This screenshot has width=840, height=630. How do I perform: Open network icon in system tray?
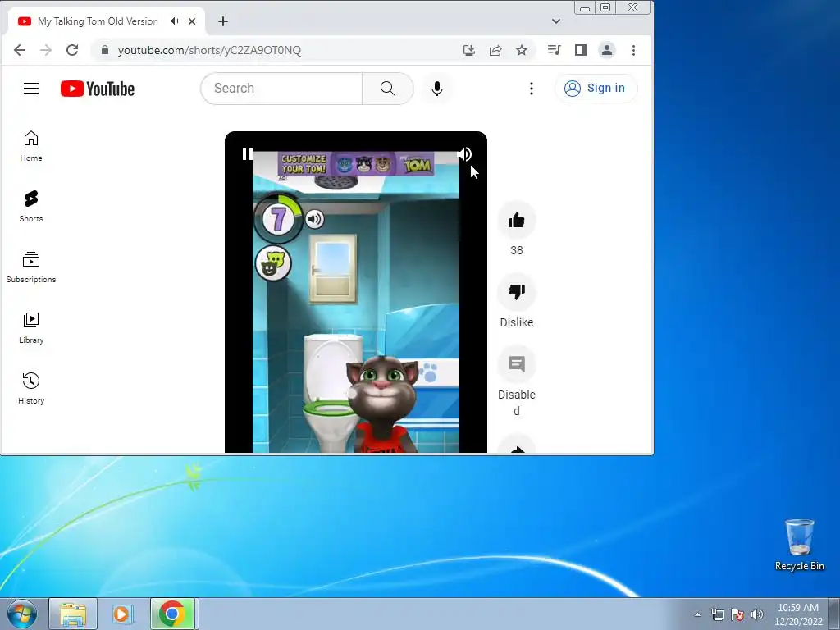click(x=717, y=614)
